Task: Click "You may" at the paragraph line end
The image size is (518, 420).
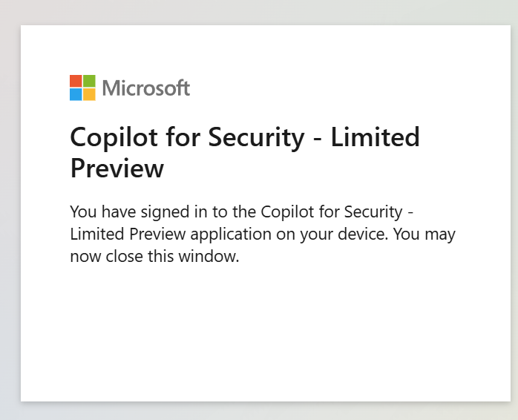Action: pos(424,234)
